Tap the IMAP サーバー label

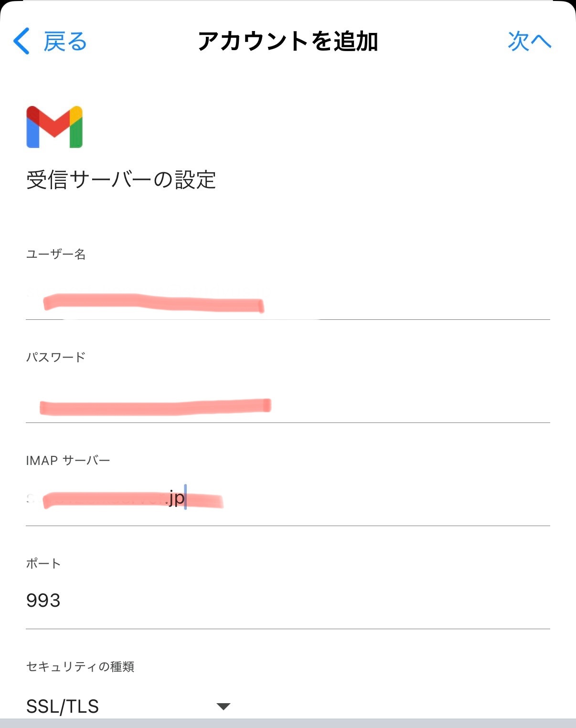tap(68, 460)
